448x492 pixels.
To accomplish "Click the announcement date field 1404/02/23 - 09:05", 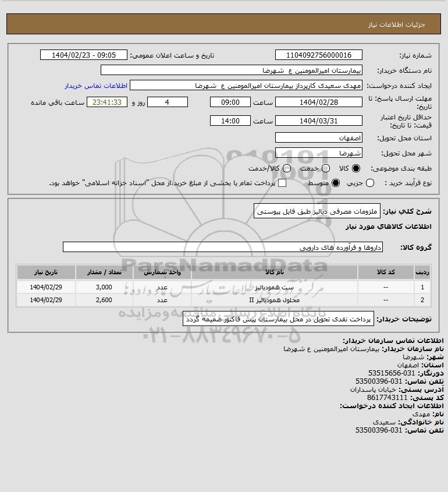I will point(84,55).
